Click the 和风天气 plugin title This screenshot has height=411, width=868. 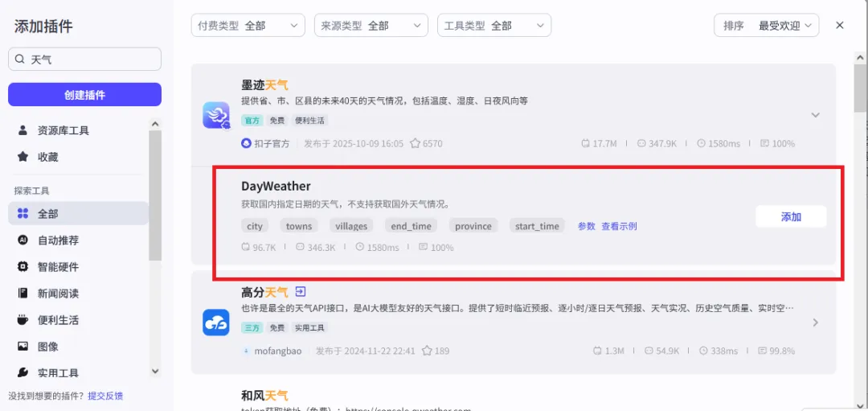point(264,396)
